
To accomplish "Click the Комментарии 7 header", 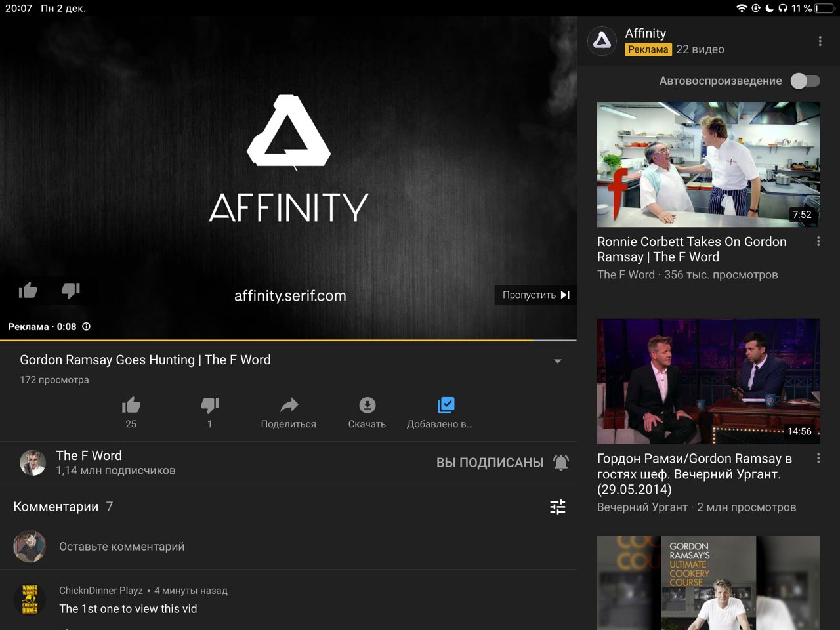I will point(63,507).
